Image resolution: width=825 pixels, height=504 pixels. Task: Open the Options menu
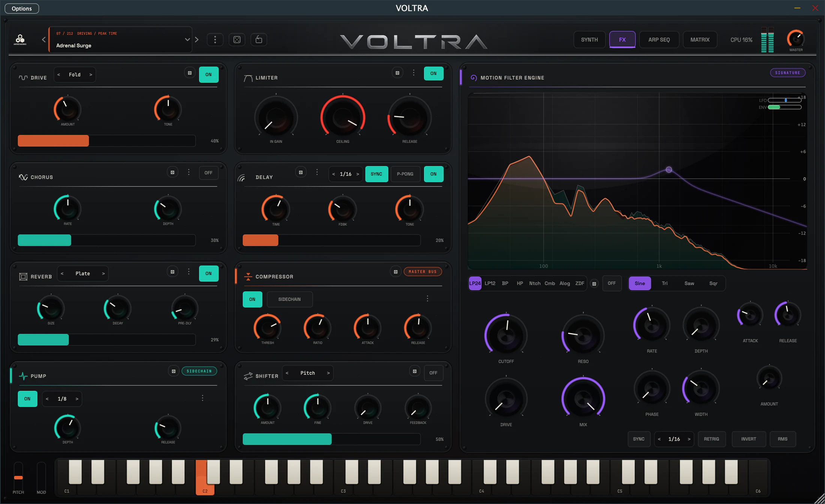point(22,8)
